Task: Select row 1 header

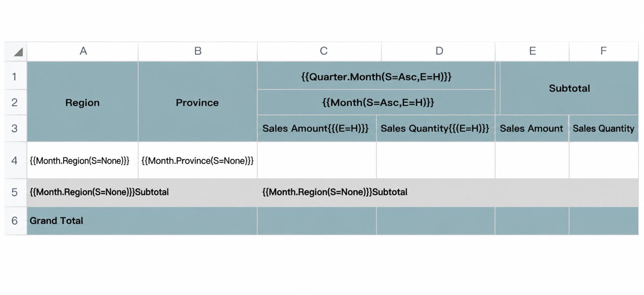Action: click(15, 76)
